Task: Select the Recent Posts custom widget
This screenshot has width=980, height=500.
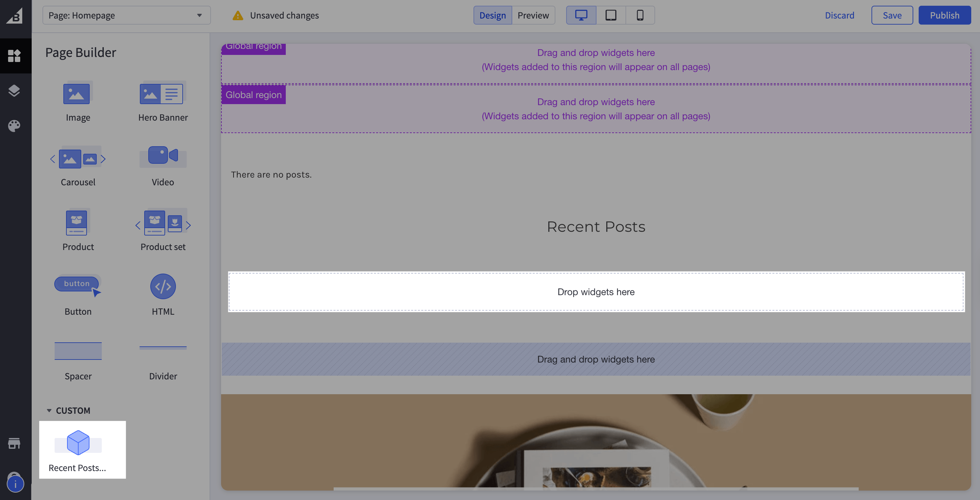Action: 82,450
